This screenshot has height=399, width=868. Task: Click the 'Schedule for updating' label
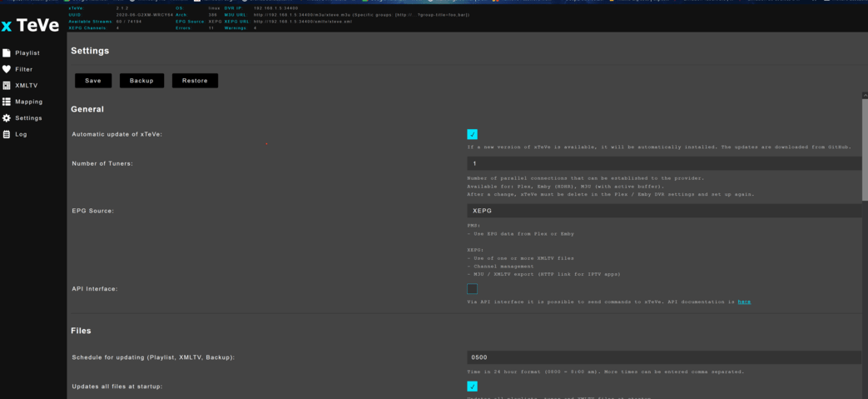coord(153,357)
